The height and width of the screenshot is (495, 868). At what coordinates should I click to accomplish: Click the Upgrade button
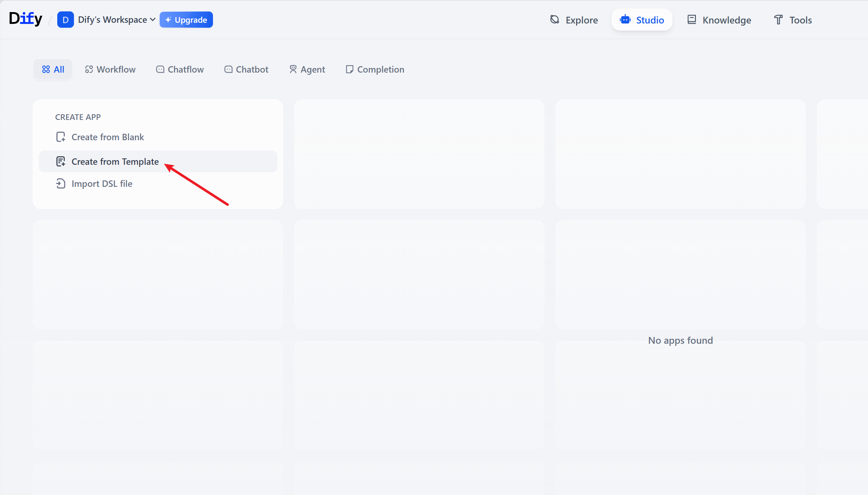[186, 20]
